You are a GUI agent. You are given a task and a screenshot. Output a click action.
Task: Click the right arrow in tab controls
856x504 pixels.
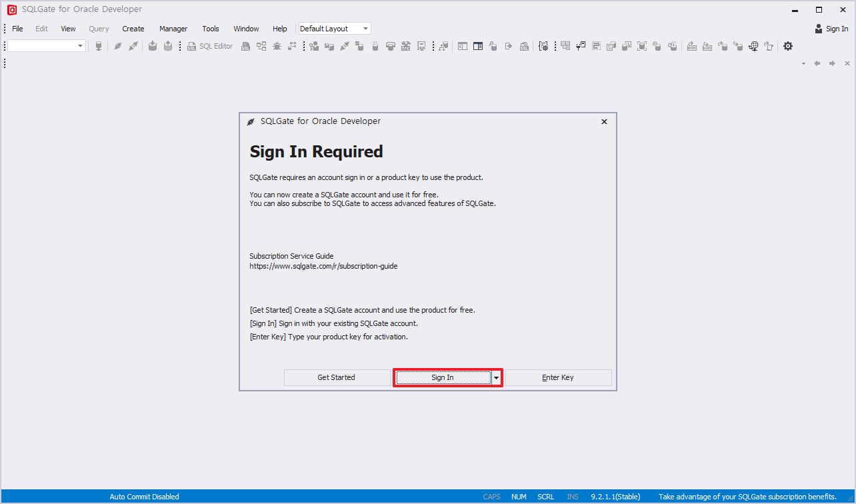(x=832, y=63)
